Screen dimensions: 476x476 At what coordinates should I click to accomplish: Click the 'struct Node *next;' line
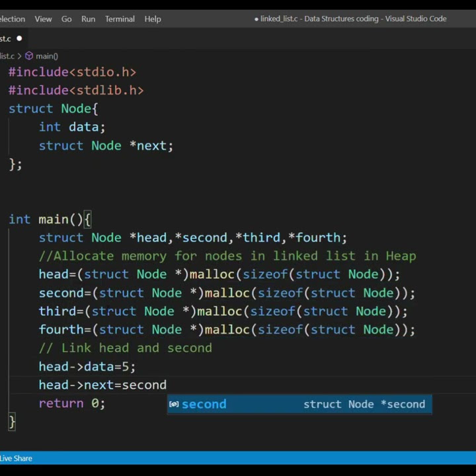(x=106, y=145)
